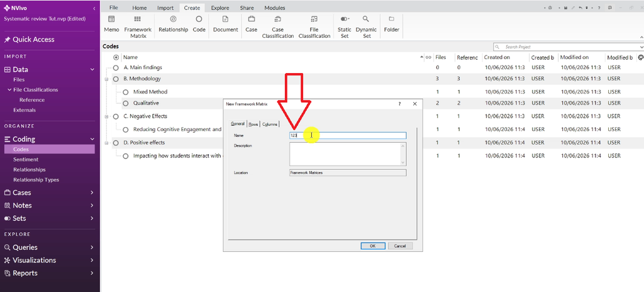The height and width of the screenshot is (292, 644).
Task: Select the circle of the Reducing Cognitive Engagement code
Action: pyautogui.click(x=126, y=130)
